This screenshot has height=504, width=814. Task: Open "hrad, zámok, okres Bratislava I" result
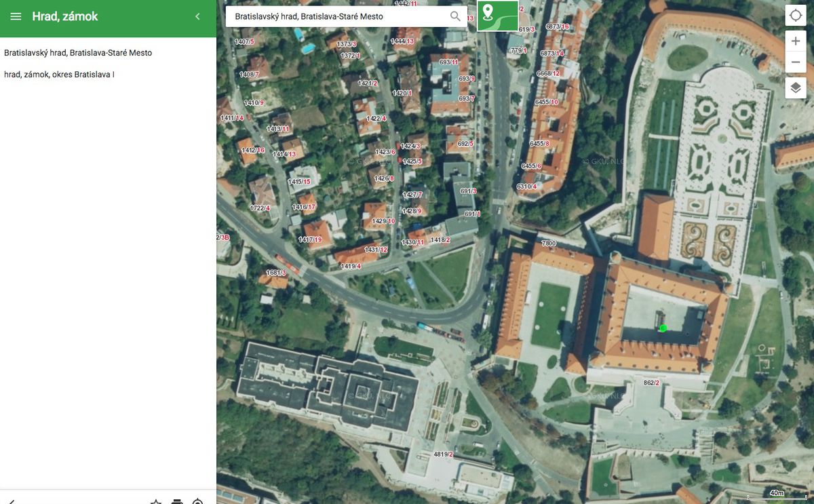point(60,75)
